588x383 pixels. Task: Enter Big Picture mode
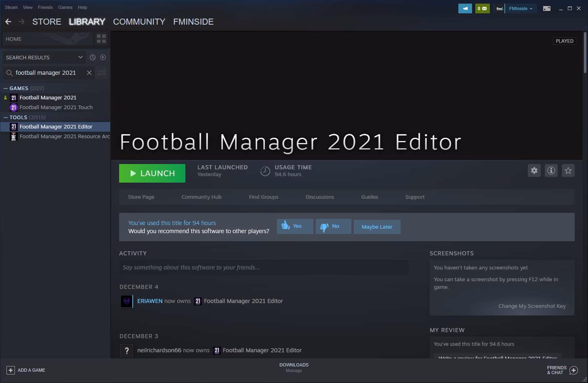click(547, 8)
